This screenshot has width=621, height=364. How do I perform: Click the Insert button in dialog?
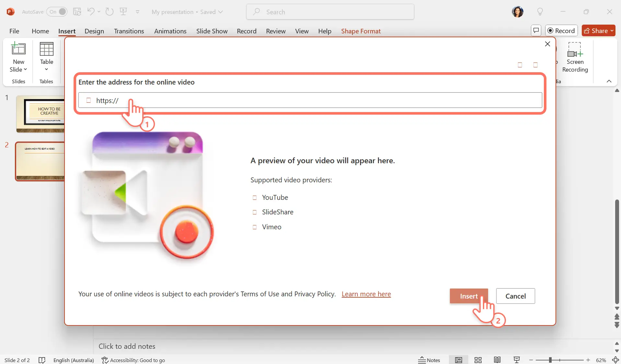469,296
